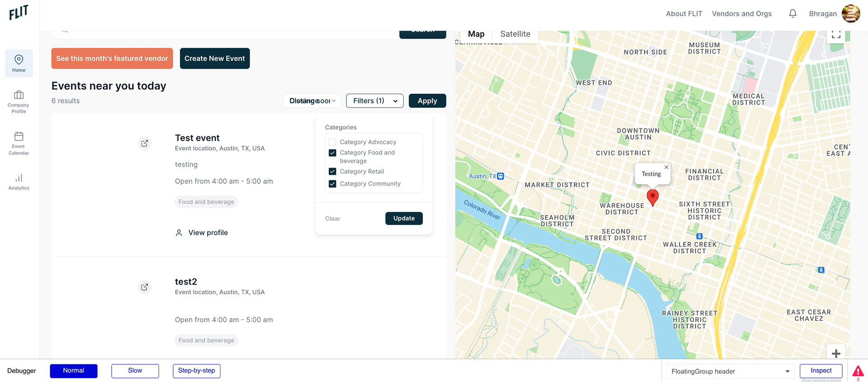Image resolution: width=868 pixels, height=382 pixels.
Task: Click the person icon beside View profile
Action: tap(179, 233)
